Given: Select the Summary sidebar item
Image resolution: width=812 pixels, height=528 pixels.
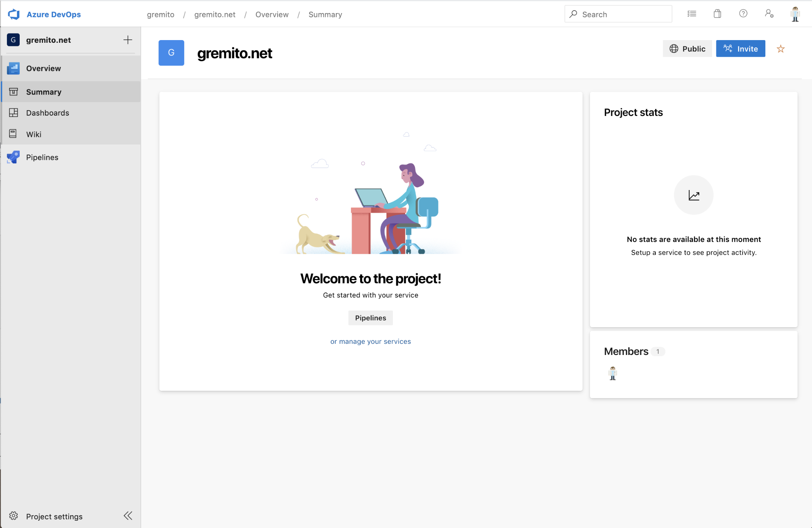Looking at the screenshot, I should tap(44, 92).
